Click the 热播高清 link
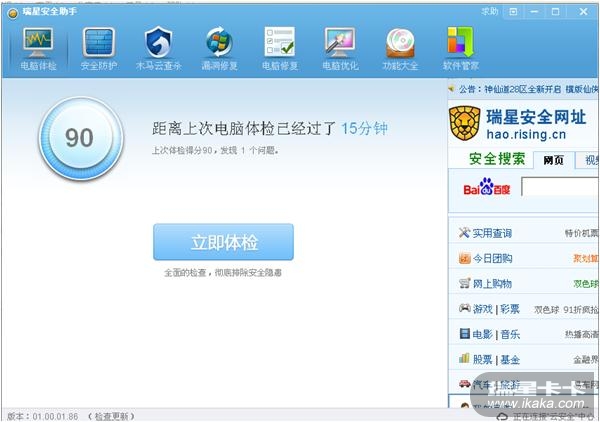Screen dimensions: 600x422 pos(581,334)
